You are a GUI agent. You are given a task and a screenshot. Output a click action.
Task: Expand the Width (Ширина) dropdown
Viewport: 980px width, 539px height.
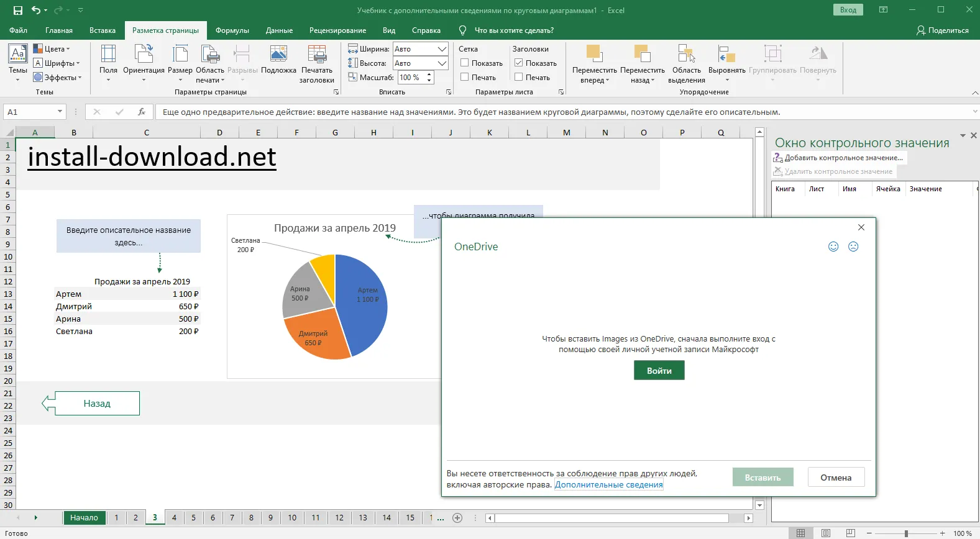[442, 49]
